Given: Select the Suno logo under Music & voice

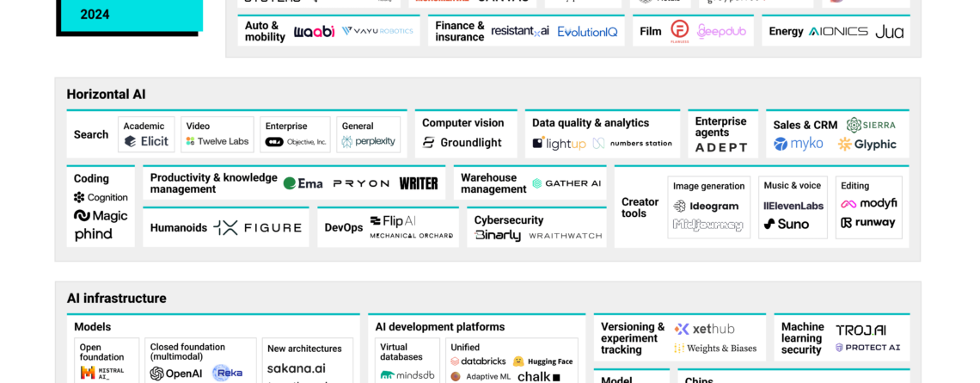Looking at the screenshot, I should [786, 225].
